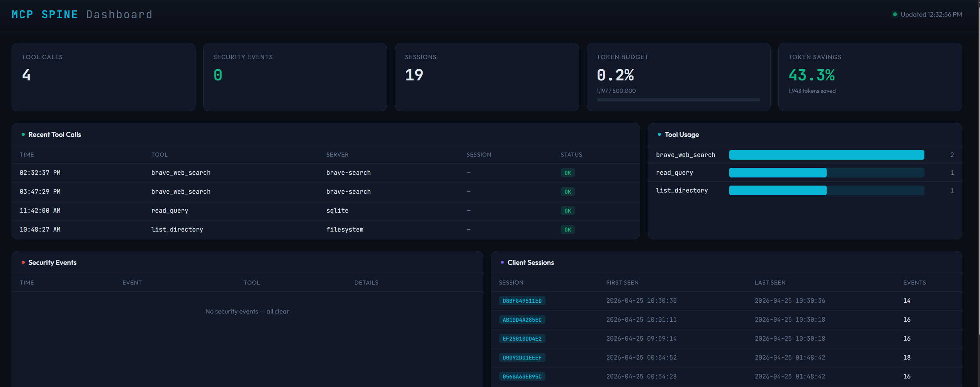Click the red dot beside Security Events header
The width and height of the screenshot is (980, 387).
(x=23, y=263)
